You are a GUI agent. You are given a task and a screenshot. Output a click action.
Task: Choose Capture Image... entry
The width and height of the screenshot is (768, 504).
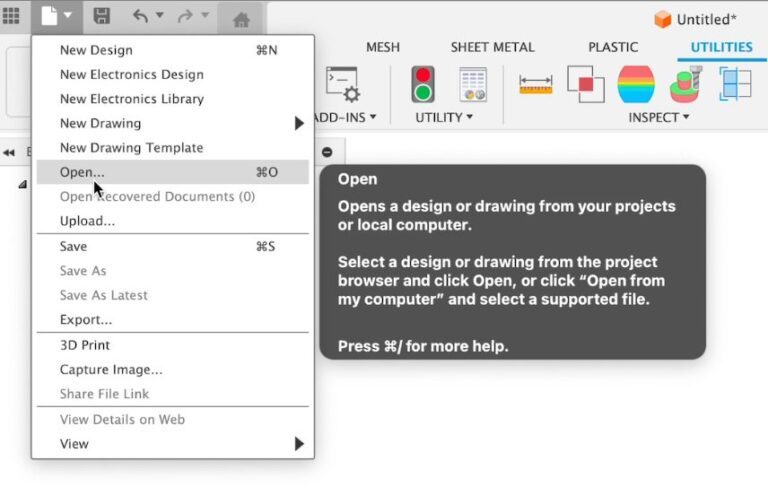tap(172, 370)
